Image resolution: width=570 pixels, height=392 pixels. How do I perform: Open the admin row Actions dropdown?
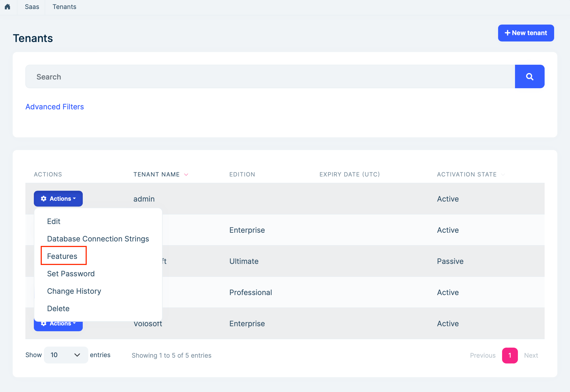pyautogui.click(x=58, y=199)
